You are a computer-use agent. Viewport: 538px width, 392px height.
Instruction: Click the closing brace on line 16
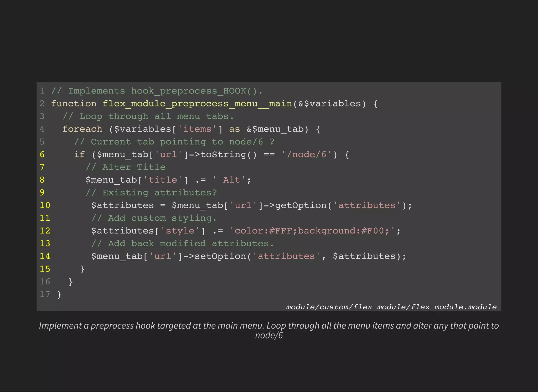click(x=71, y=282)
